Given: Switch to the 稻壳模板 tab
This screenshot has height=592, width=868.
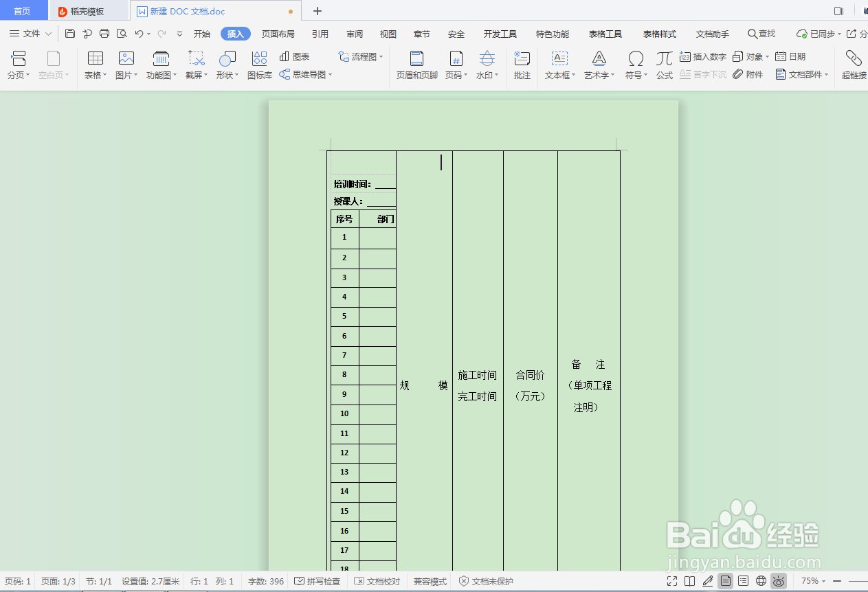Looking at the screenshot, I should tap(88, 11).
